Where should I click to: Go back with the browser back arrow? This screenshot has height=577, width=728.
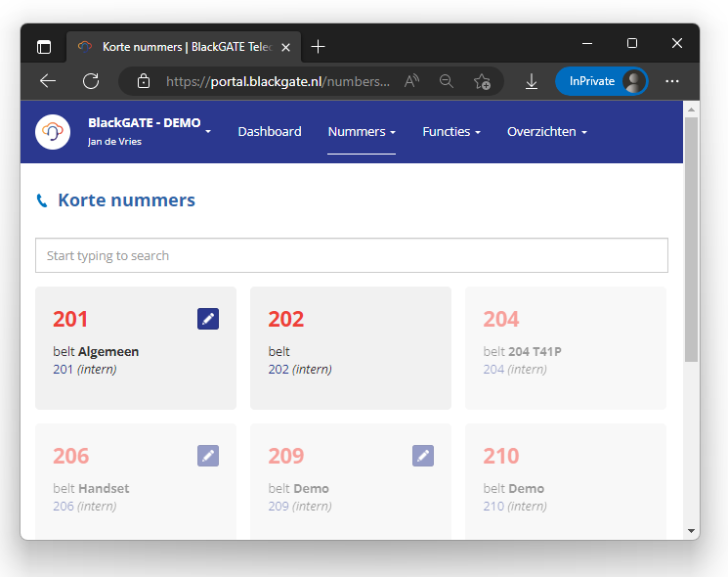[x=48, y=81]
